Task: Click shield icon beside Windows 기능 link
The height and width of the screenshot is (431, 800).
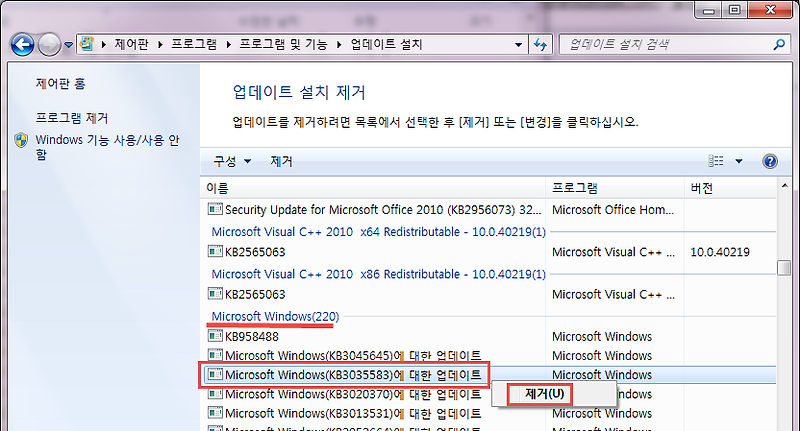Action: tap(21, 140)
